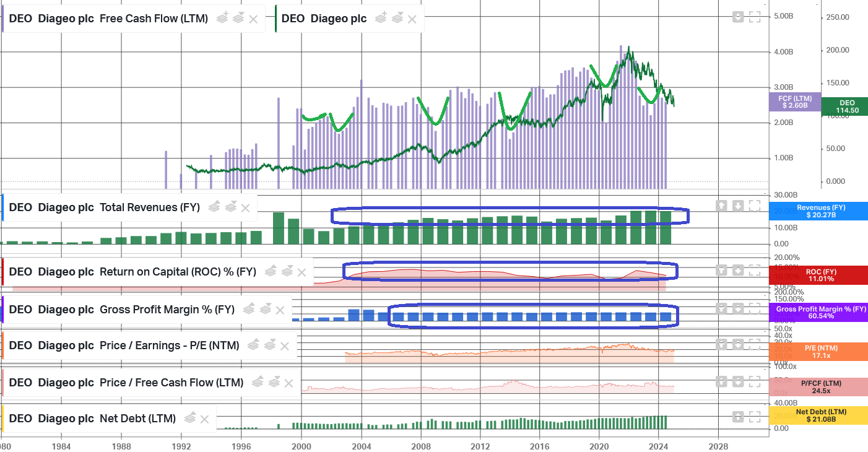The height and width of the screenshot is (452, 868).
Task: Select the Price / Free Cash Flow (LTM) legend label
Action: tap(126, 383)
